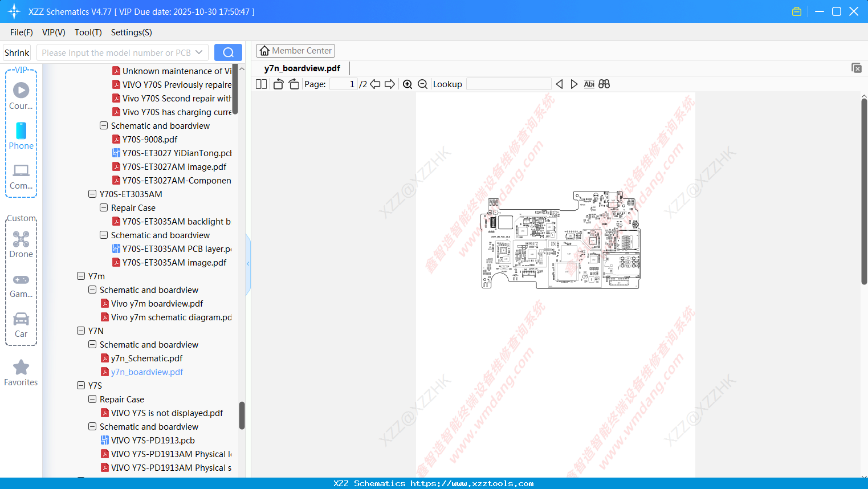Click the board layout drawing in the PDF

pos(561,240)
